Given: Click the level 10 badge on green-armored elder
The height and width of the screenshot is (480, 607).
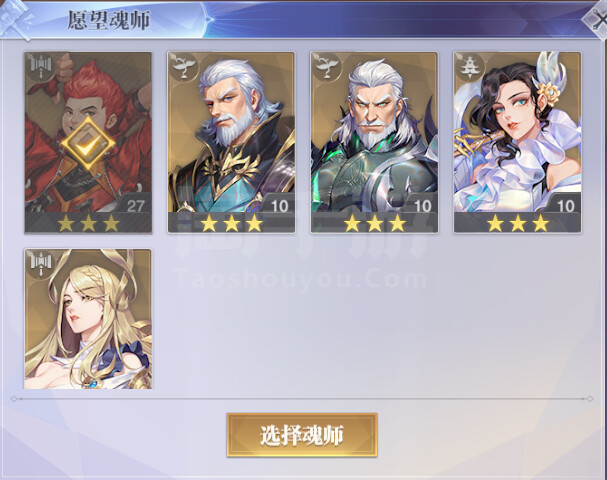Looking at the screenshot, I should click(x=423, y=206).
